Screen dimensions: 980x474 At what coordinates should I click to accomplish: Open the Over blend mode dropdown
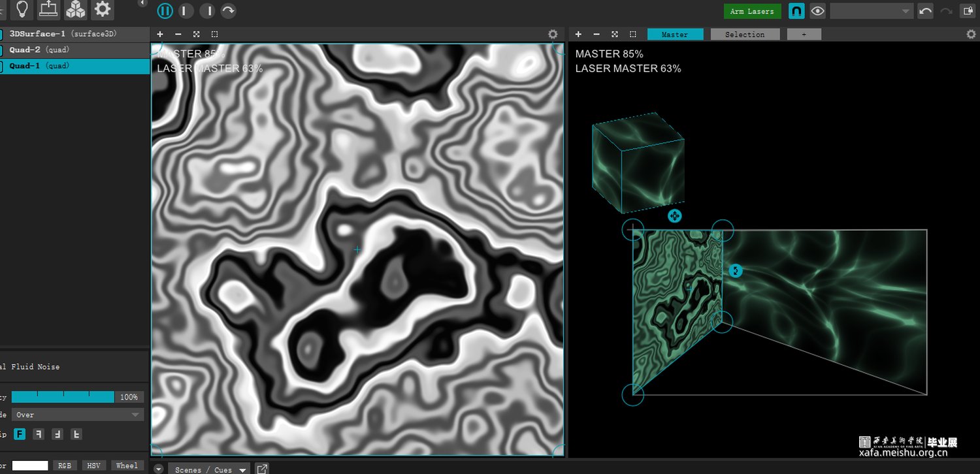pos(77,415)
